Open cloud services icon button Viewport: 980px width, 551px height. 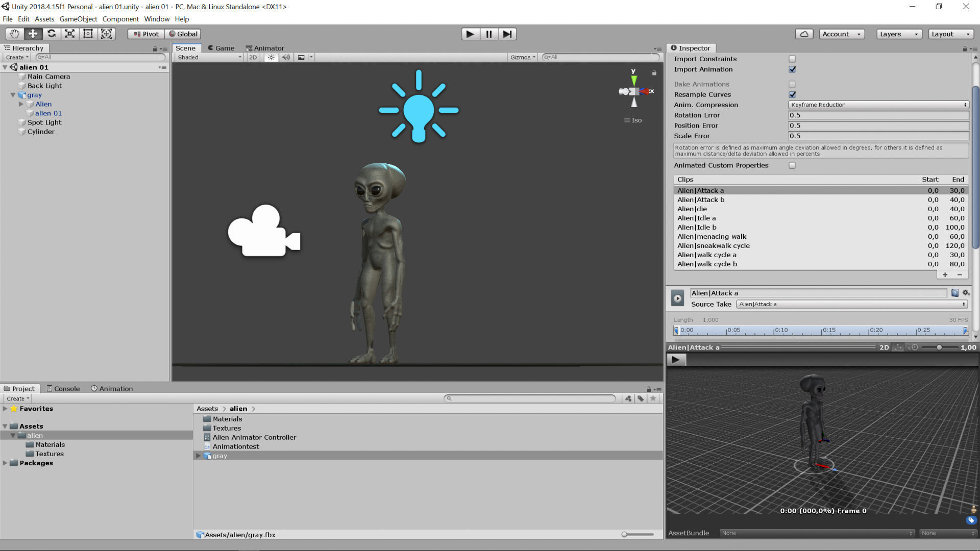pyautogui.click(x=804, y=34)
